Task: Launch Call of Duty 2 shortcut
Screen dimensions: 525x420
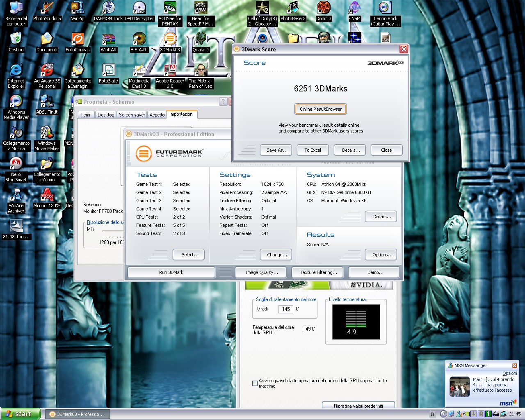Action: click(262, 14)
